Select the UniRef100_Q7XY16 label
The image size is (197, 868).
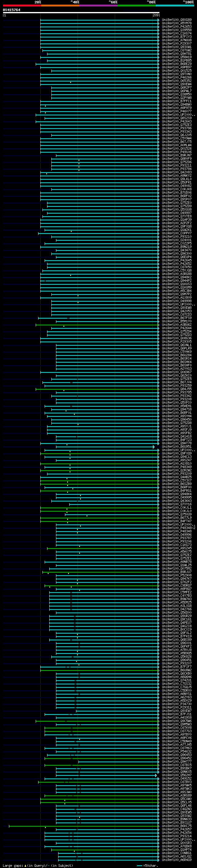pos(177,504)
